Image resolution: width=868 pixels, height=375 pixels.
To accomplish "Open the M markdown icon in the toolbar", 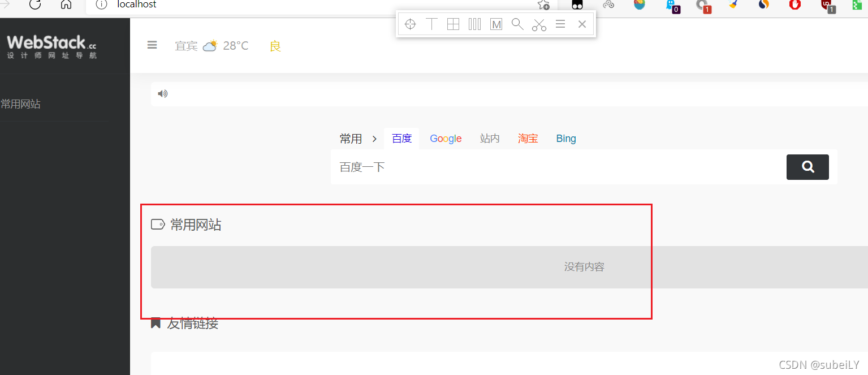I will 496,24.
